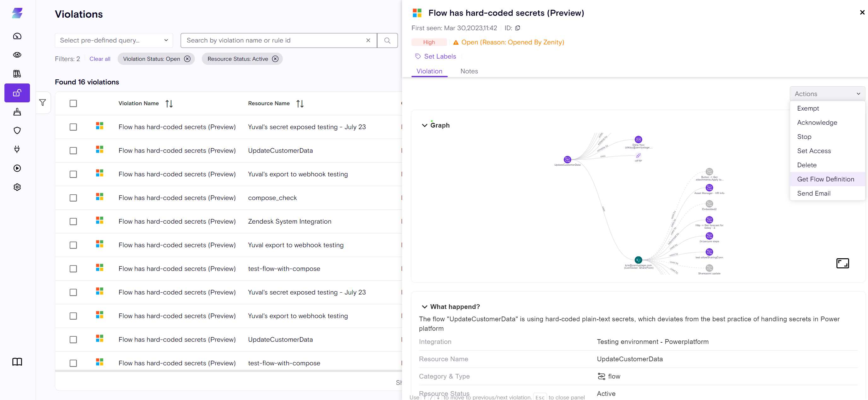Check the select-all violations checkbox
Screen dimensions: 868x400
tap(73, 103)
